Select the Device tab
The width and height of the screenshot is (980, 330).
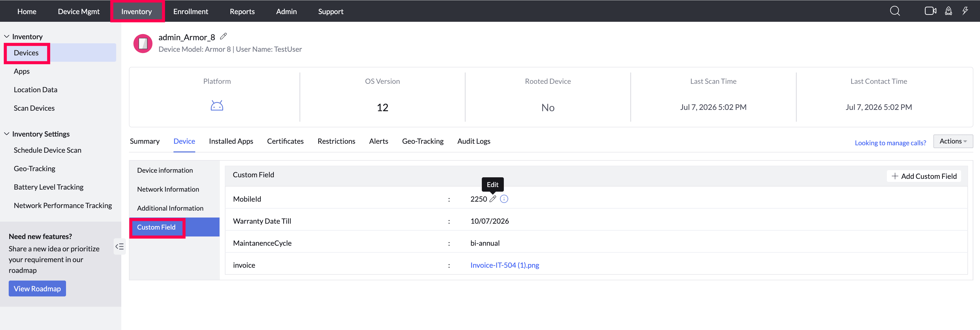click(x=184, y=141)
